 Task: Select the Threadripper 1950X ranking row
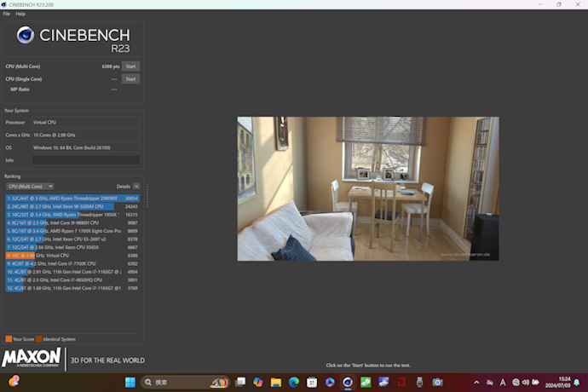[x=72, y=215]
